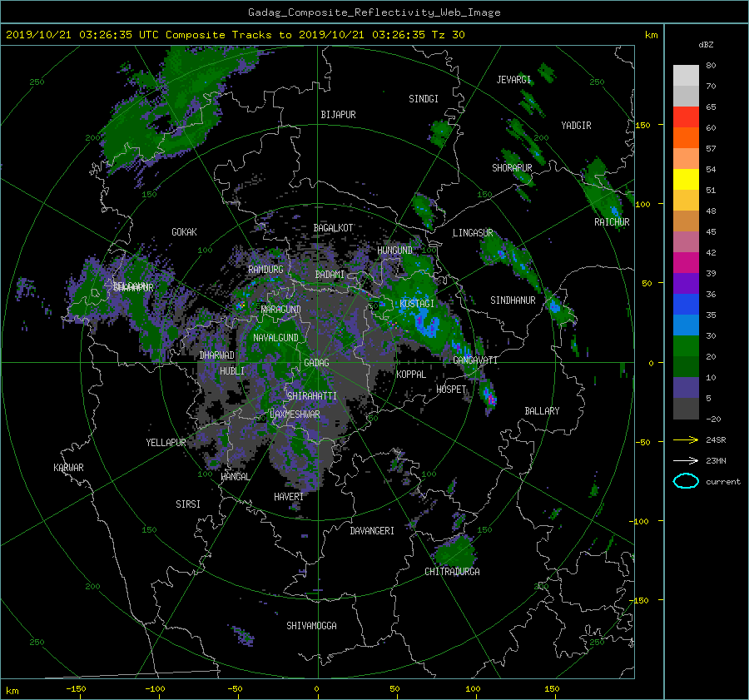The height and width of the screenshot is (700, 749).
Task: Click the HUBLI city label
Action: click(231, 371)
